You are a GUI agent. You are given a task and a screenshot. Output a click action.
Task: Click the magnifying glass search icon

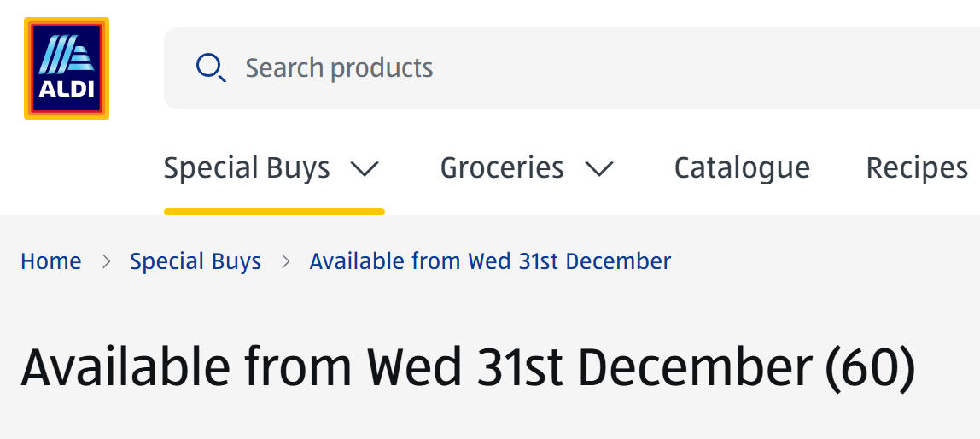(210, 67)
